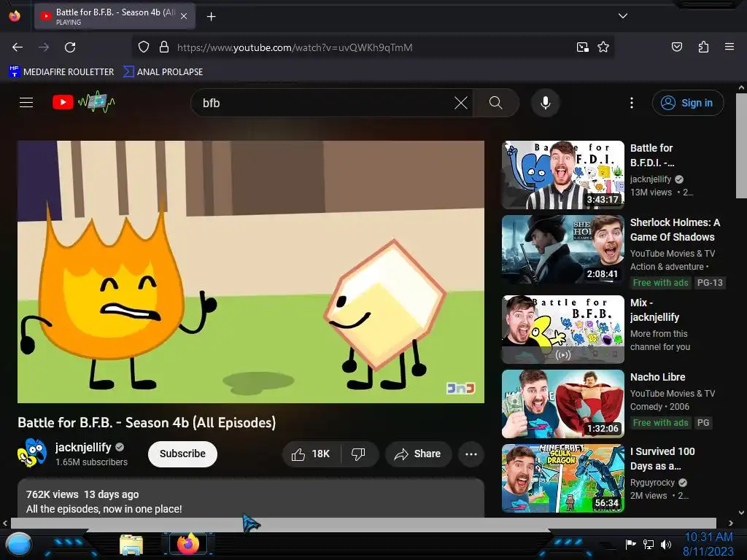The image size is (747, 560).
Task: Open YouTube settings three-dot menu
Action: [632, 103]
